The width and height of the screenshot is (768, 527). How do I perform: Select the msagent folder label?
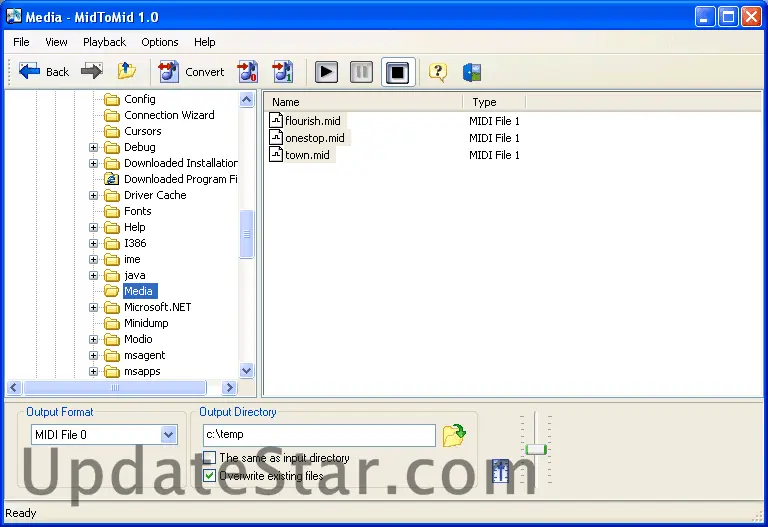(x=144, y=355)
